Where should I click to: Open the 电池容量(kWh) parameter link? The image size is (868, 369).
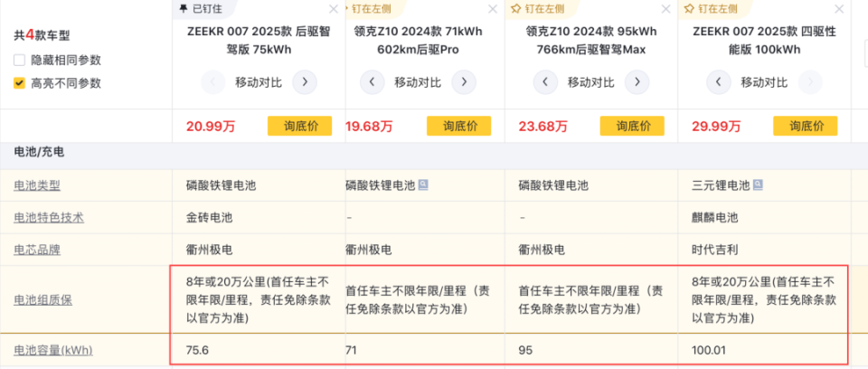click(53, 350)
